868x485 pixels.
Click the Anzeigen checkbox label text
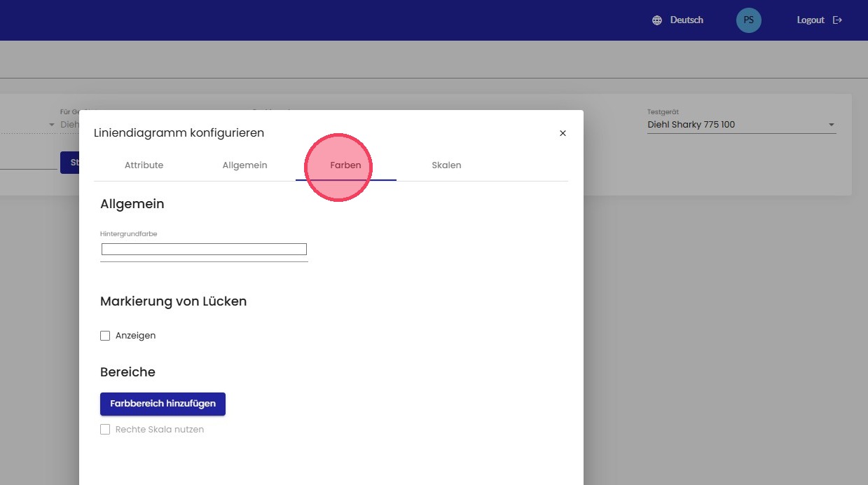135,336
